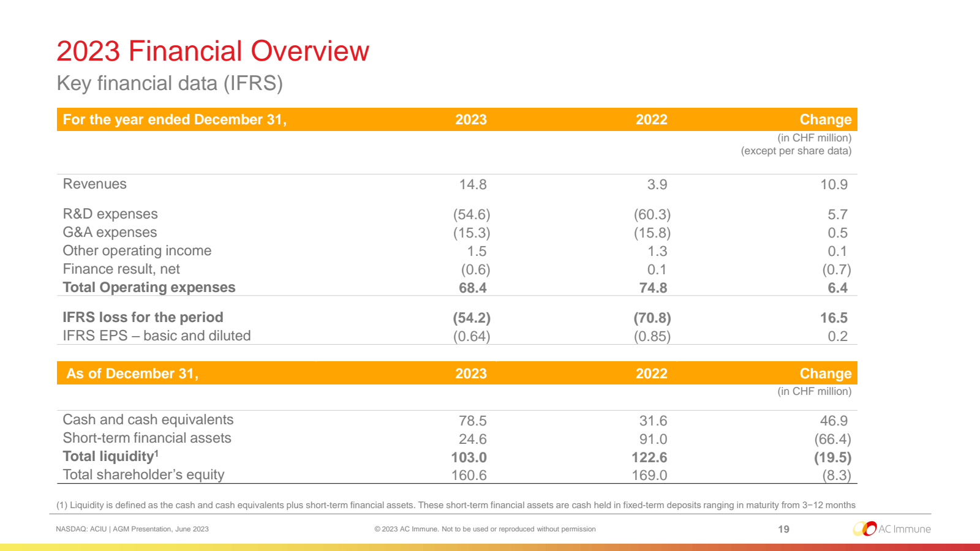This screenshot has height=551, width=980.
Task: Click Revenues change value 10.9
Action: coord(834,185)
